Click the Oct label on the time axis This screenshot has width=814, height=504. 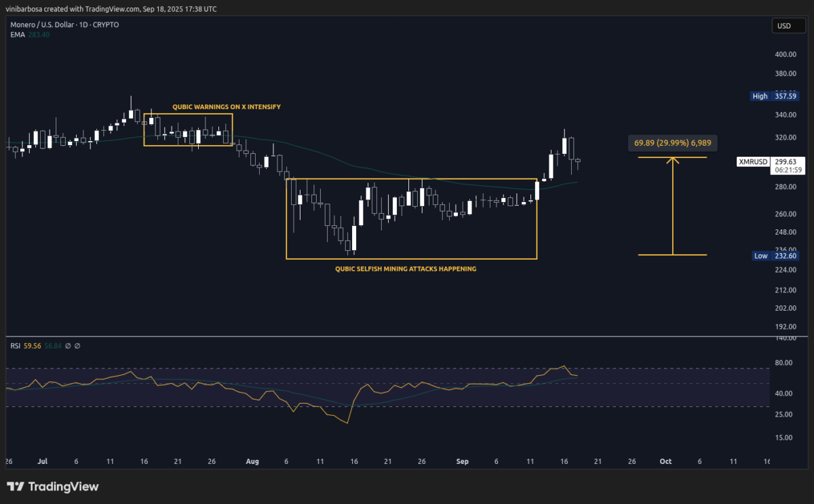pos(665,461)
